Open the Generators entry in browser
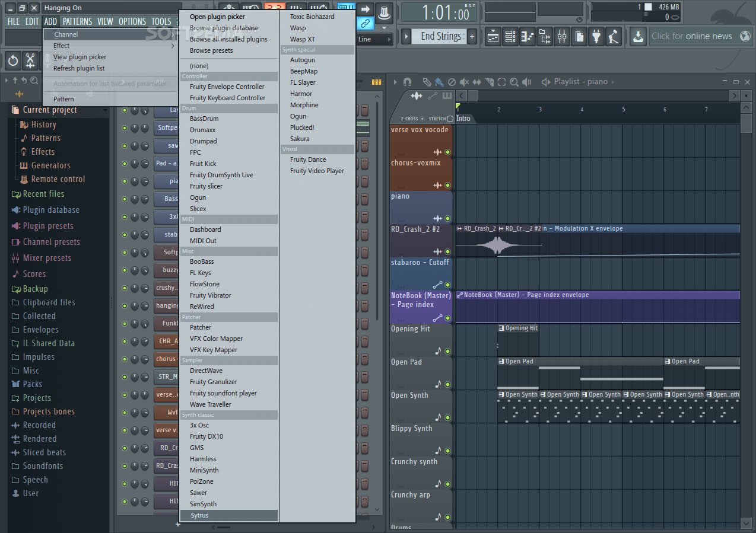Screen dimensions: 756x533 point(50,165)
